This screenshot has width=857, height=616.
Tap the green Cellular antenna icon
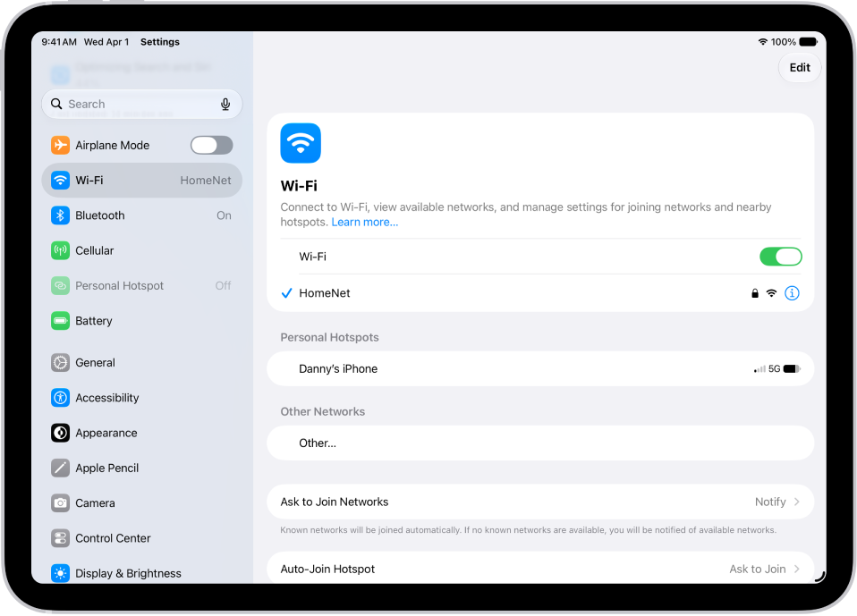60,250
